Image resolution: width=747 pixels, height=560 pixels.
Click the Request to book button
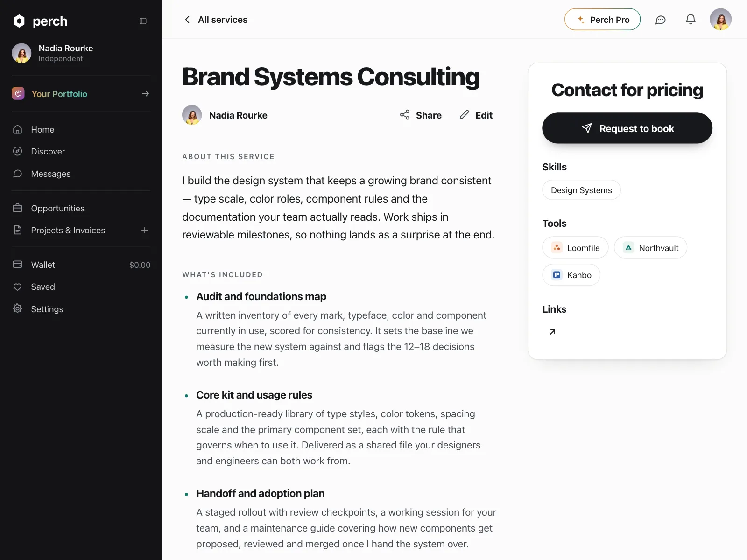point(627,128)
